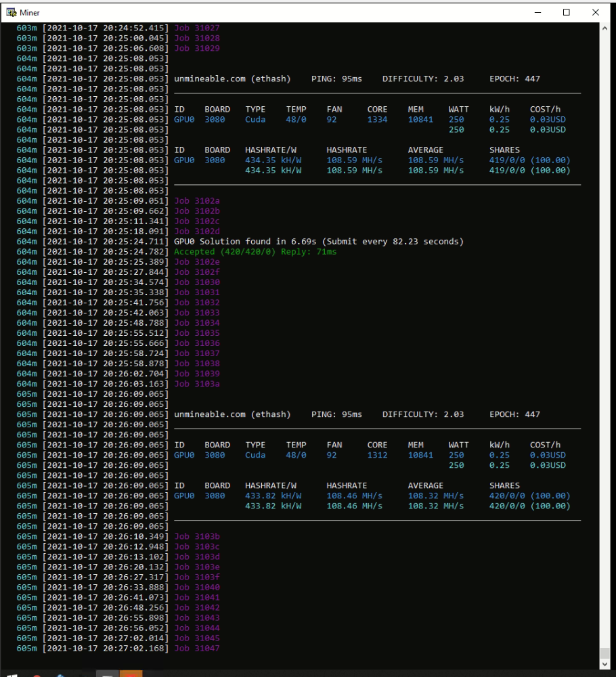Minimize the Miner console window
Image resolution: width=616 pixels, height=677 pixels.
click(x=537, y=12)
